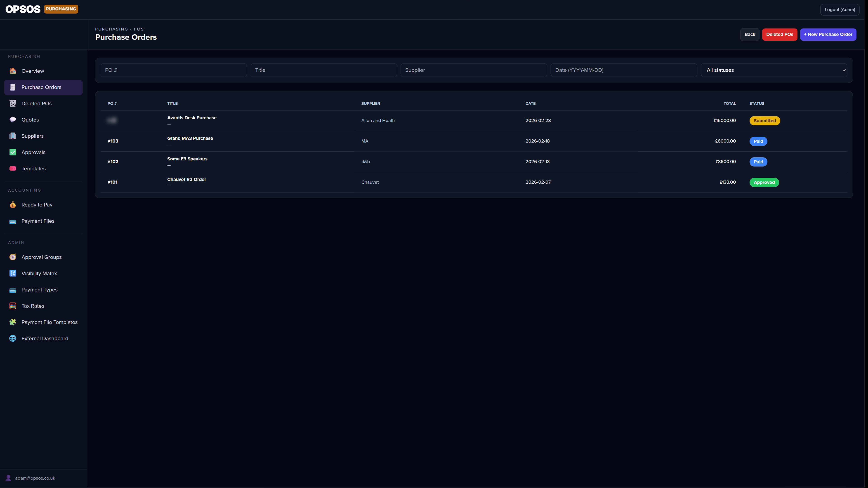
Task: Click the Ready to Pay money bag icon
Action: coord(13,205)
